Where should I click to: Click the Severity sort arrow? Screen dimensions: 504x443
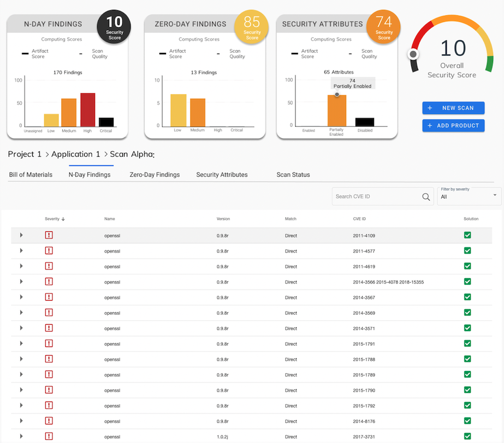63,219
